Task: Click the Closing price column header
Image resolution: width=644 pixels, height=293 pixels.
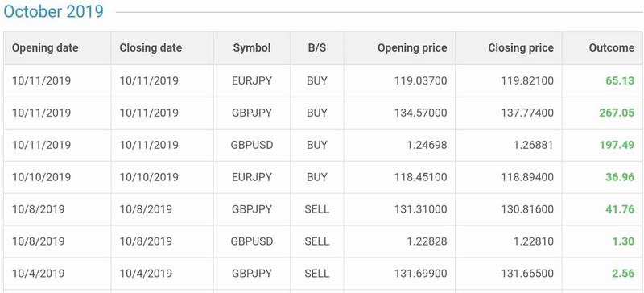Action: [521, 48]
